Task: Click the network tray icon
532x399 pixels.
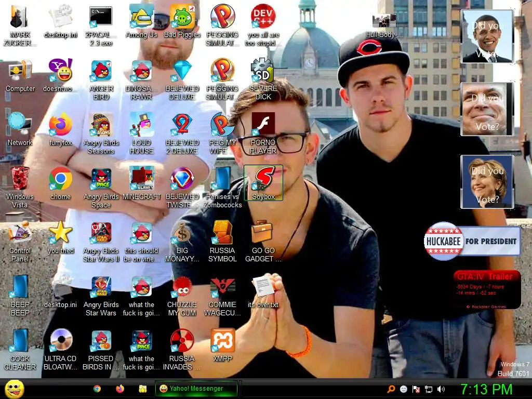Action: tap(429, 389)
